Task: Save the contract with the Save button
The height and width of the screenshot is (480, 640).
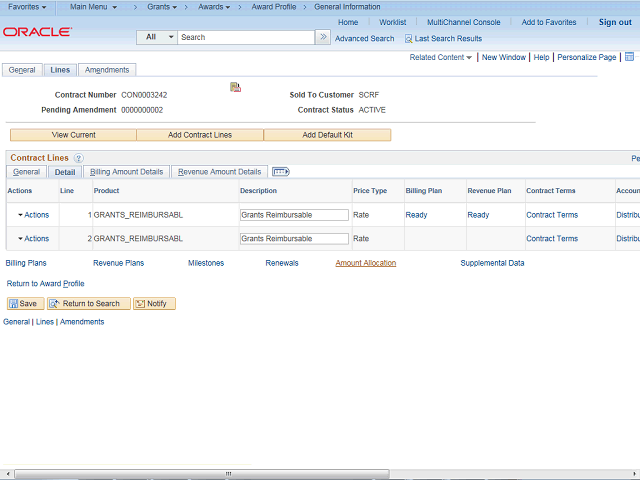Action: (x=25, y=303)
